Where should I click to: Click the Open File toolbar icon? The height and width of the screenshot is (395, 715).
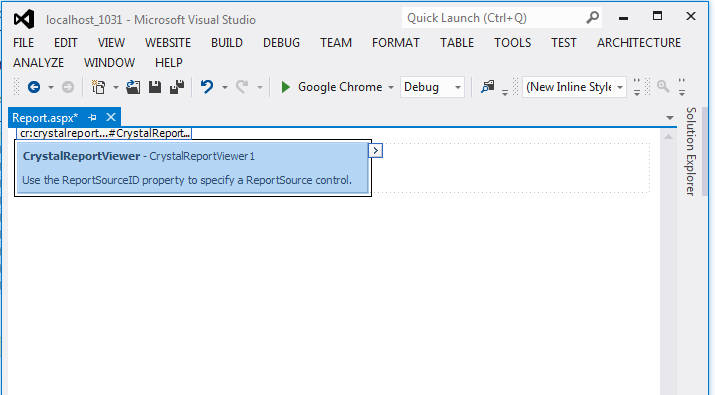coord(133,87)
